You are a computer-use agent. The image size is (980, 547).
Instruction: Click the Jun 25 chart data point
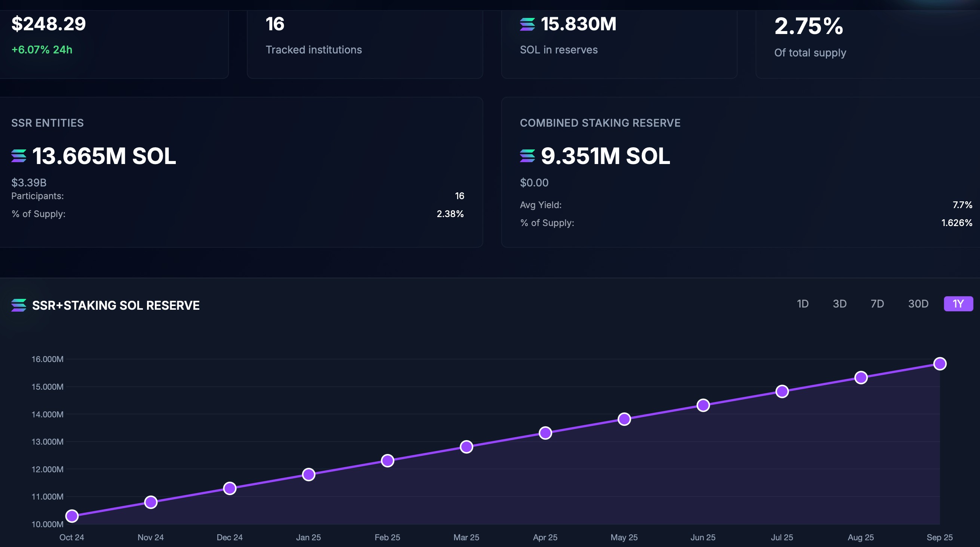pos(703,405)
